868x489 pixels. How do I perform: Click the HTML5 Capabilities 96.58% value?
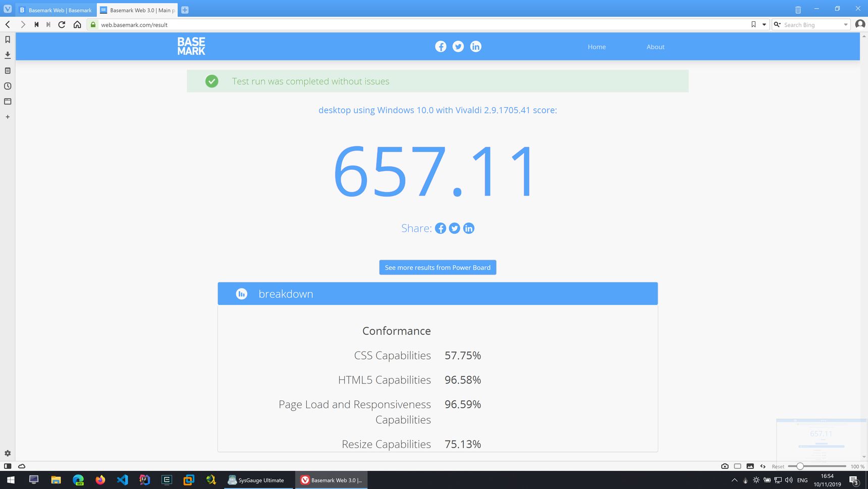click(463, 380)
